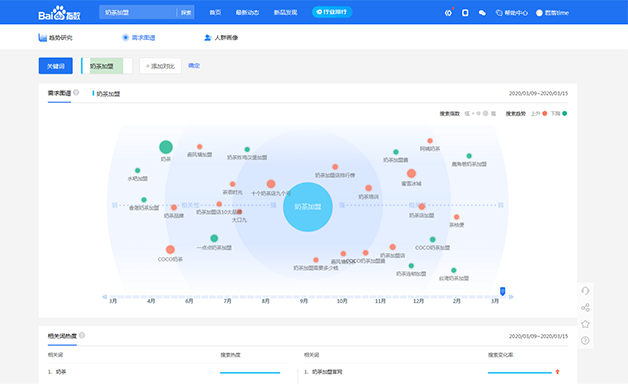Switch to 趋势研究 tab
Image resolution: width=628 pixels, height=384 pixels.
(x=55, y=38)
